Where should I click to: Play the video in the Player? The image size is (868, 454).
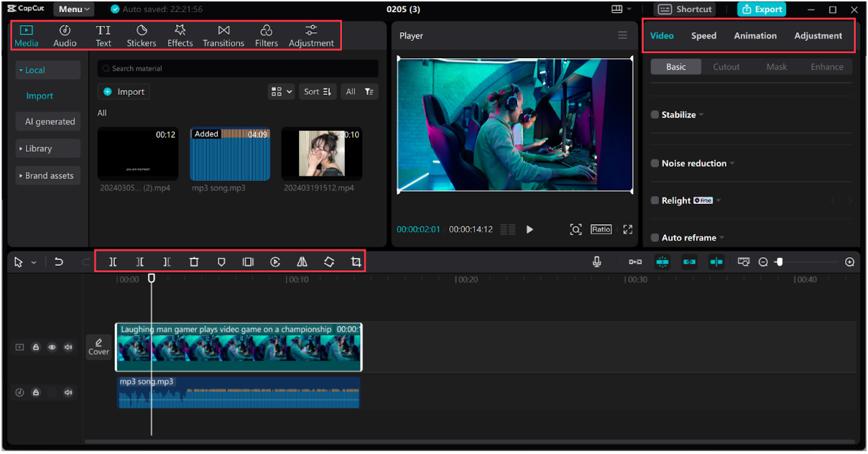point(530,229)
